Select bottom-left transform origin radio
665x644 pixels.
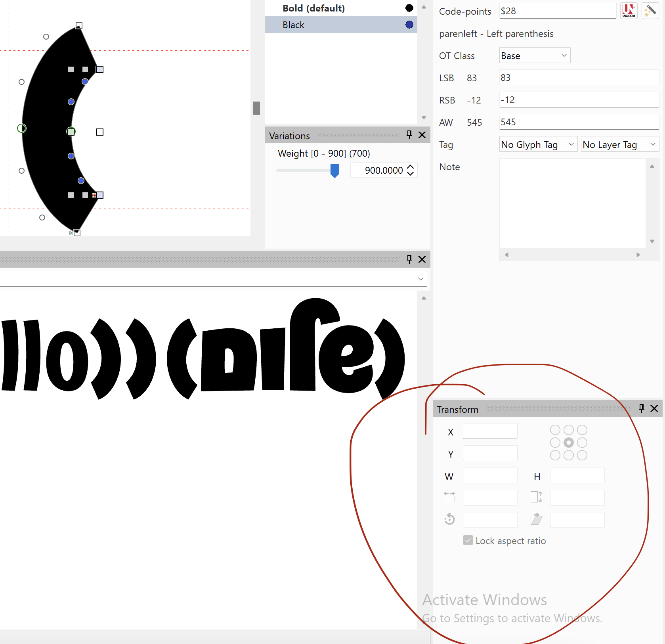point(555,455)
